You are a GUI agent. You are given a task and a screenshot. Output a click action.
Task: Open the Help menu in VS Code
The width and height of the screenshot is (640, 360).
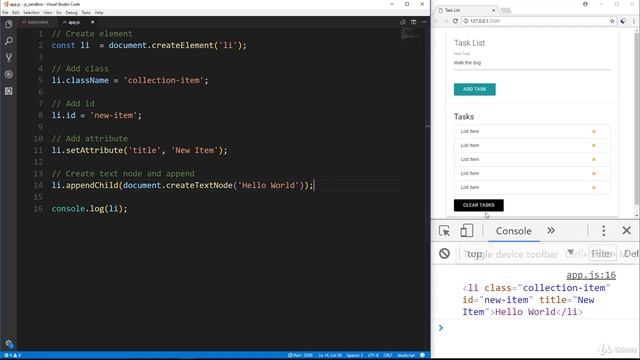tap(99, 13)
